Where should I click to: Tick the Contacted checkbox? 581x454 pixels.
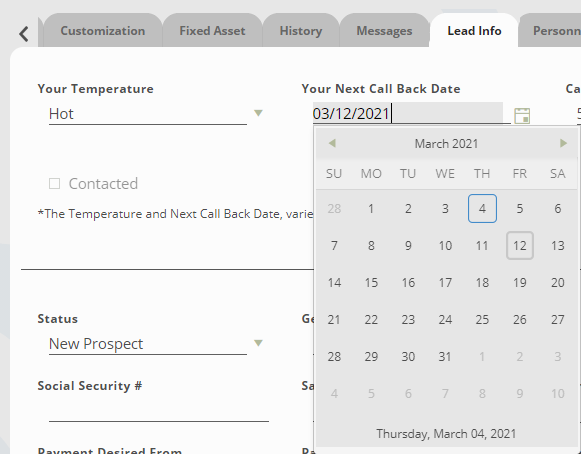click(x=54, y=183)
